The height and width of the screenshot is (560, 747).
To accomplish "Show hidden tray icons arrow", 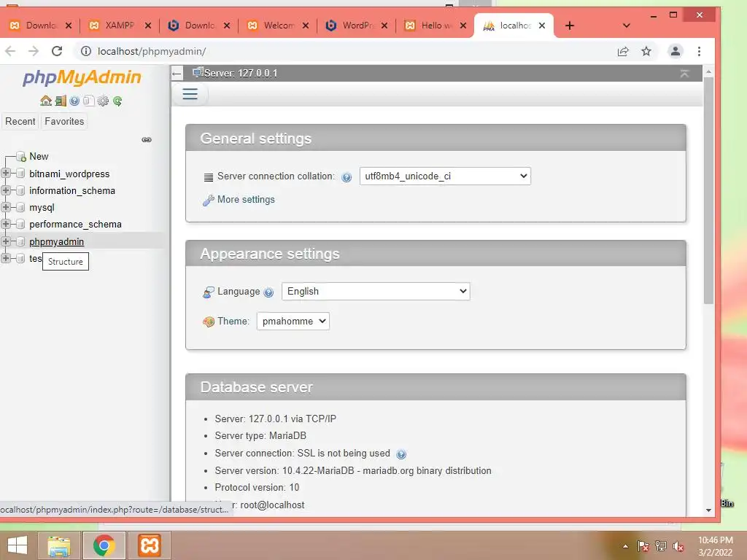I will point(625,546).
